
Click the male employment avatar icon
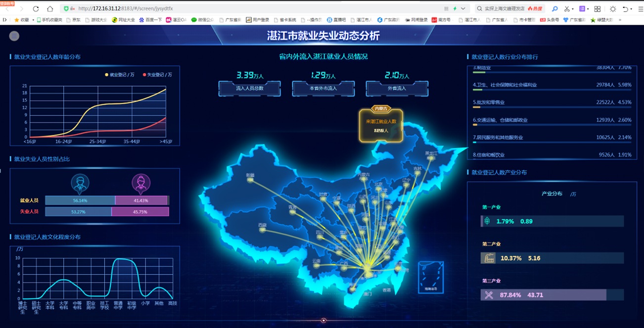tap(80, 183)
